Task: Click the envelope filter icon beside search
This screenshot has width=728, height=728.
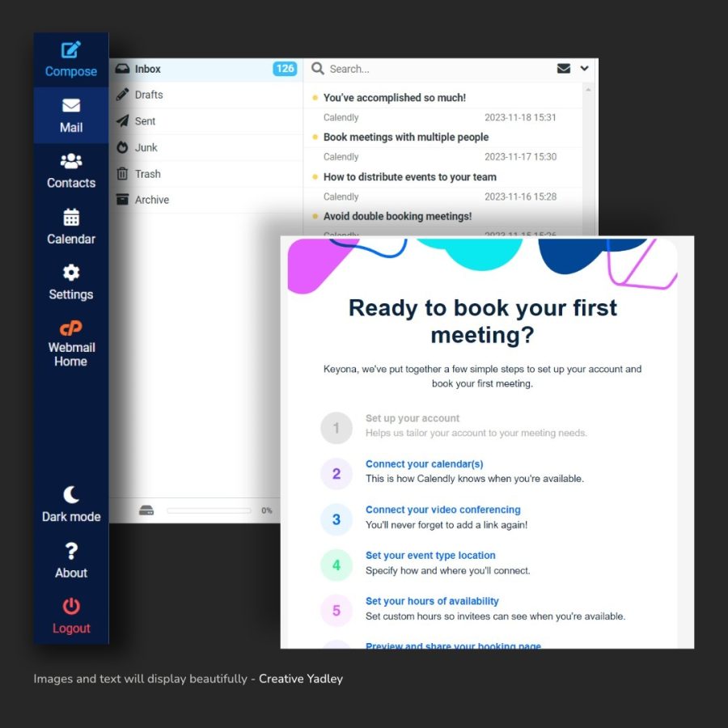Action: pos(563,69)
